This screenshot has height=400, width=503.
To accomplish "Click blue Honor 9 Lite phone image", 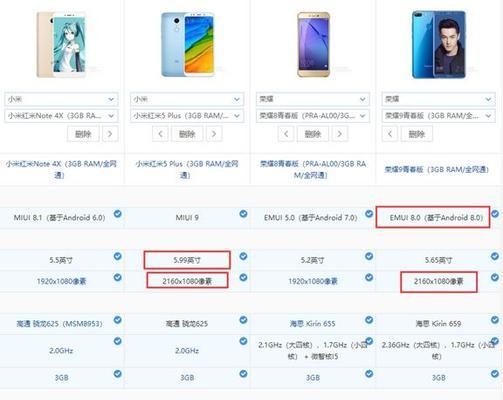I will tap(439, 44).
